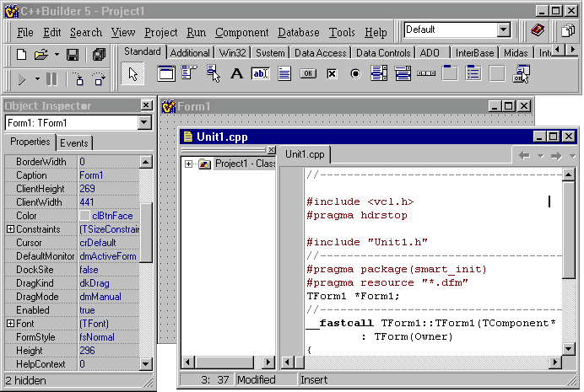Click the Save icon in the toolbar
The width and height of the screenshot is (584, 392).
tap(73, 55)
